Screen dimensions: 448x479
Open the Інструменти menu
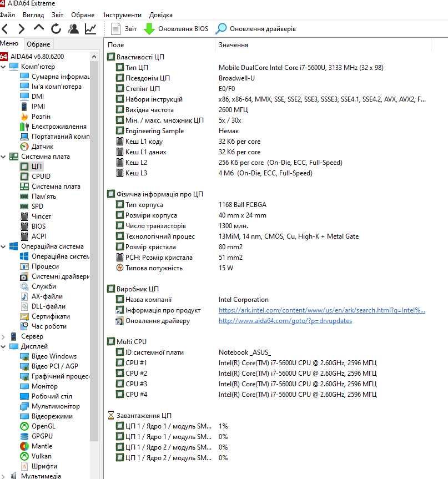pyautogui.click(x=123, y=15)
